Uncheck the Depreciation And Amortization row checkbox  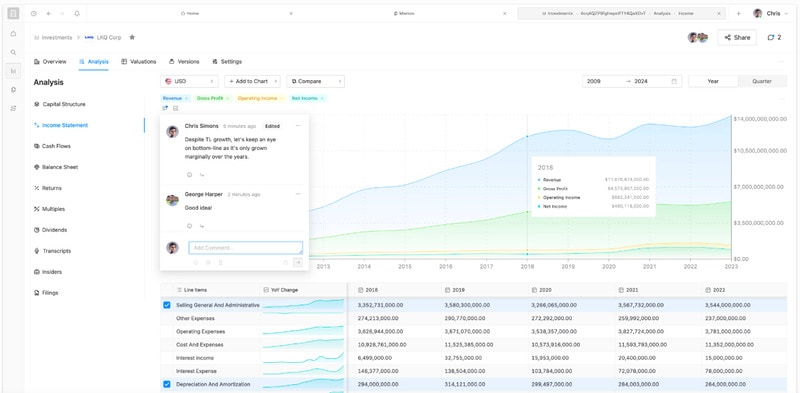pyautogui.click(x=166, y=384)
